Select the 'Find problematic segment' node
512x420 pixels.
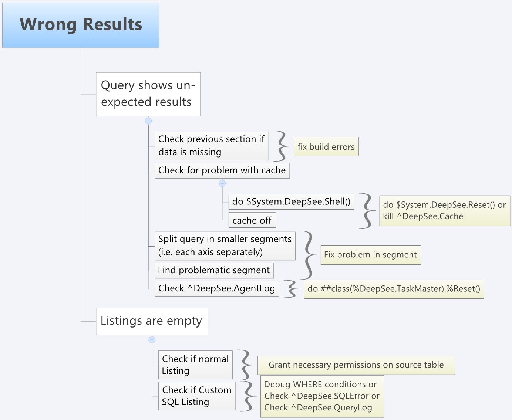tap(214, 270)
